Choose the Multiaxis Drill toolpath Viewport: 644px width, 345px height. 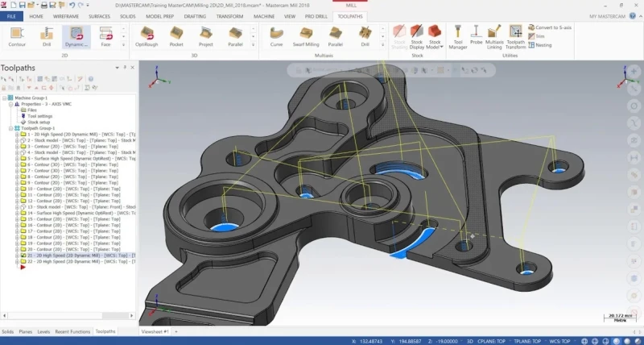coord(365,36)
